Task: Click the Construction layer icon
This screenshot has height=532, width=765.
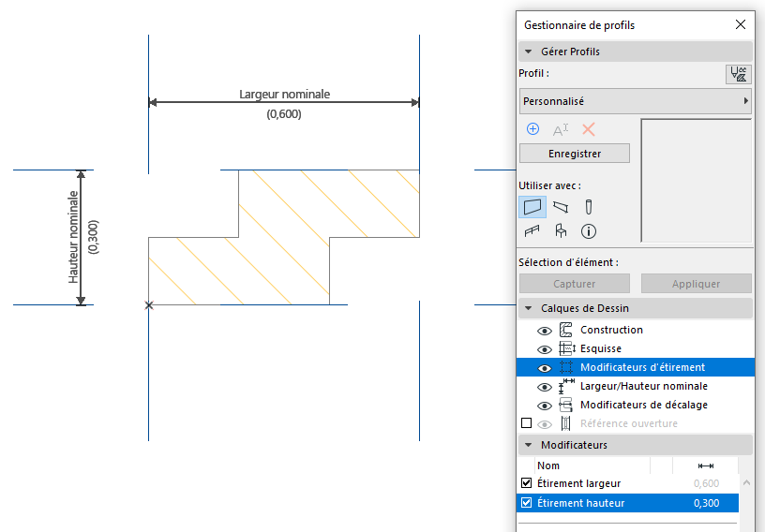Action: click(x=566, y=330)
